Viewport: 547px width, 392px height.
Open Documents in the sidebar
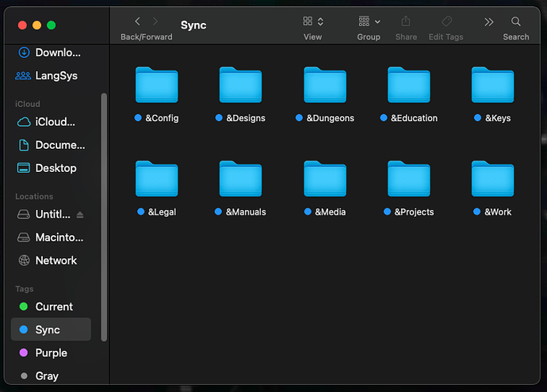(51, 145)
